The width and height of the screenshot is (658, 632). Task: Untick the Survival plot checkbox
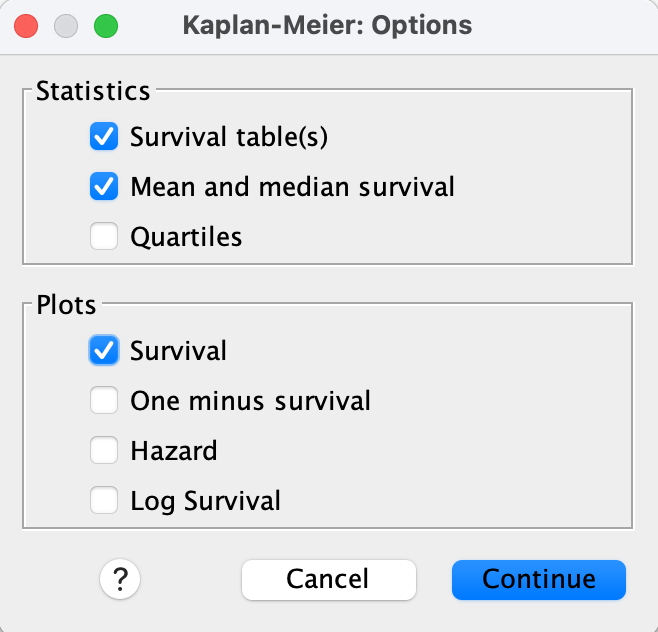[104, 350]
